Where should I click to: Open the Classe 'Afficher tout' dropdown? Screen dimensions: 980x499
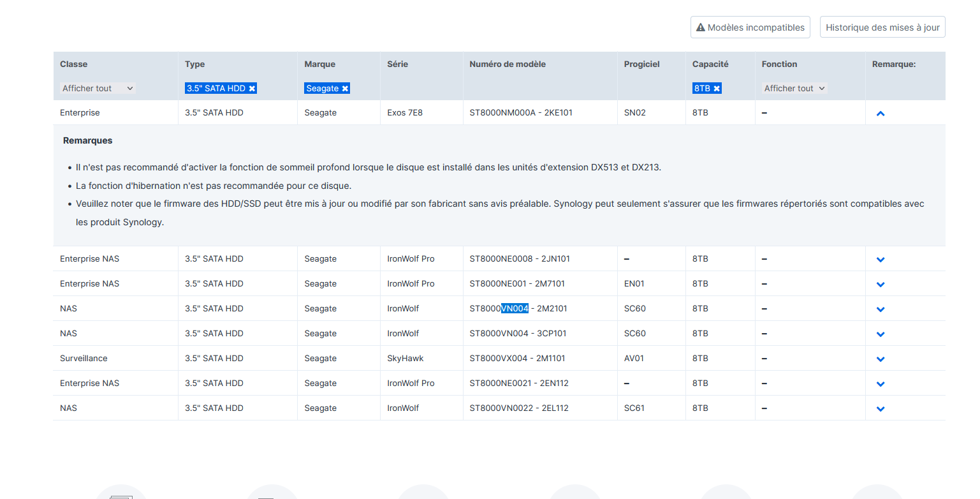pos(98,89)
